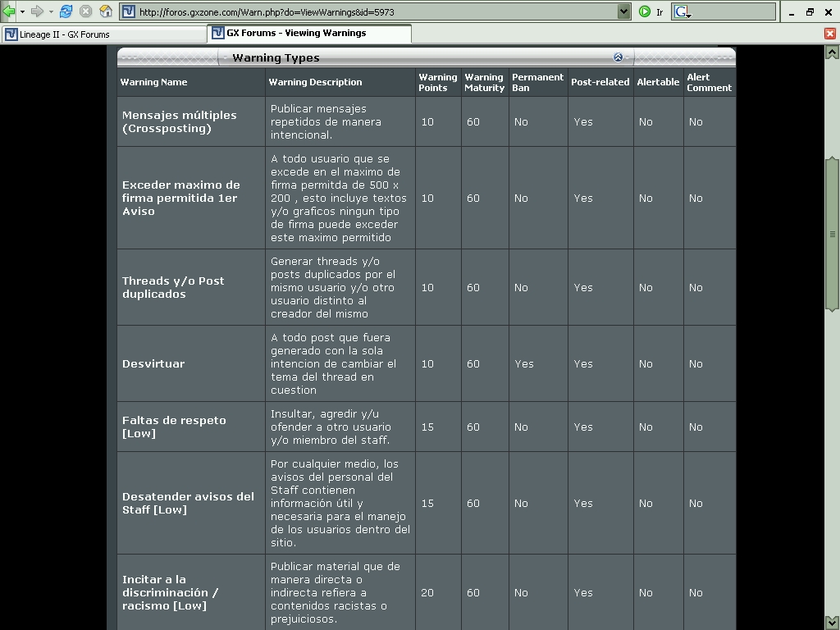840x630 pixels.
Task: Expand the address bar URL history dropdown
Action: point(623,11)
